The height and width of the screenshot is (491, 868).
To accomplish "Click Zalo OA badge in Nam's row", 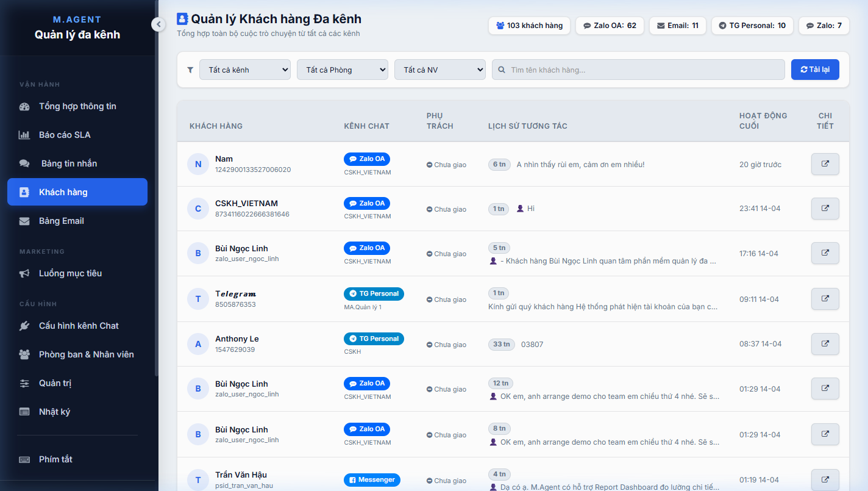I will 367,159.
